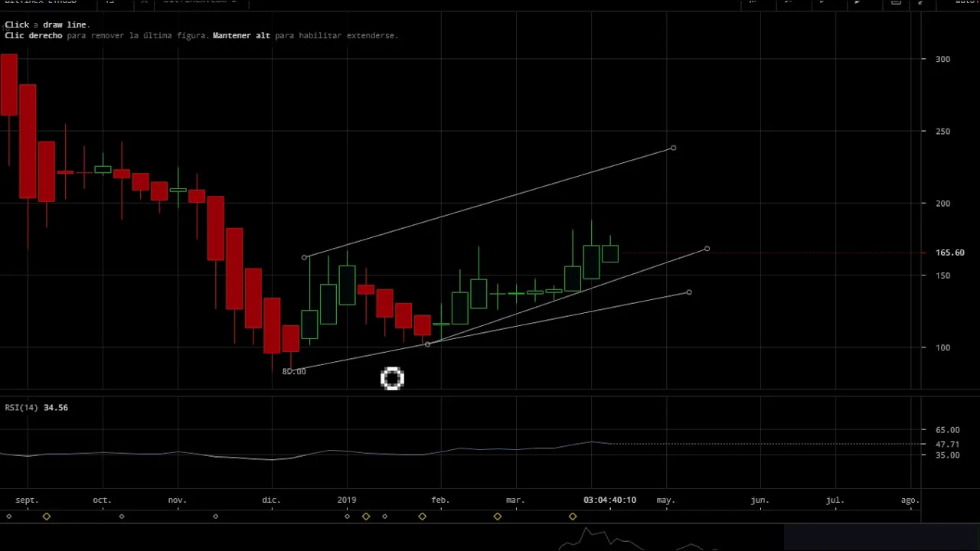Image resolution: width=980 pixels, height=551 pixels.
Task: Click the dic. label on the time axis
Action: [271, 500]
